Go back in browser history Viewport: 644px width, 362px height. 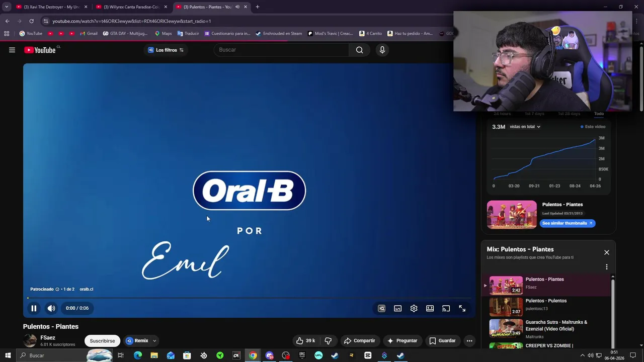[7, 21]
